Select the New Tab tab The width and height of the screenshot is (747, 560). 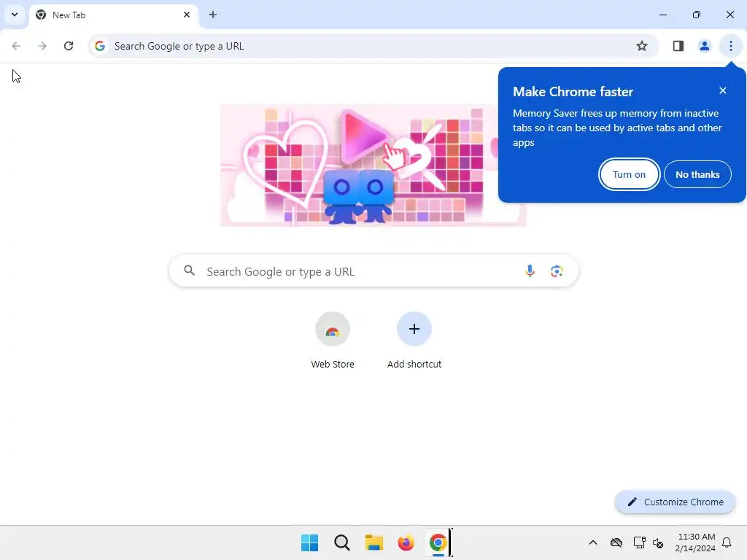[113, 15]
